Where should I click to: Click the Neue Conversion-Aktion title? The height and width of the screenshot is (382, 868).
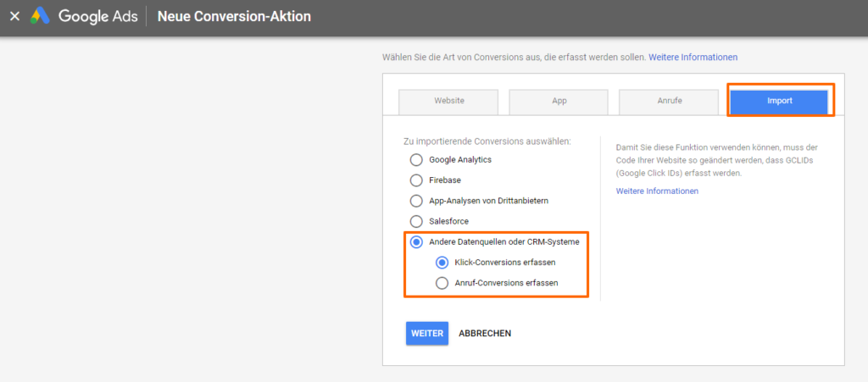click(234, 17)
